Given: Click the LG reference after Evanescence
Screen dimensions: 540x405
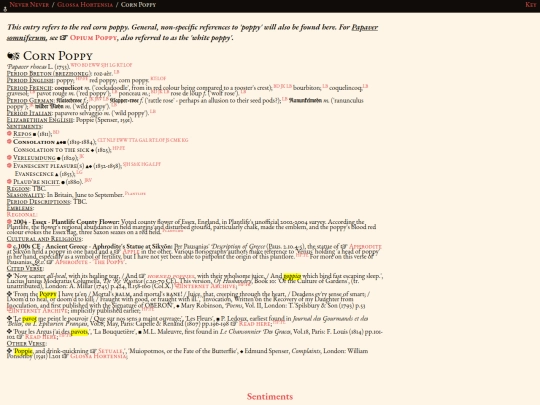Looking at the screenshot, I should tap(79, 172).
